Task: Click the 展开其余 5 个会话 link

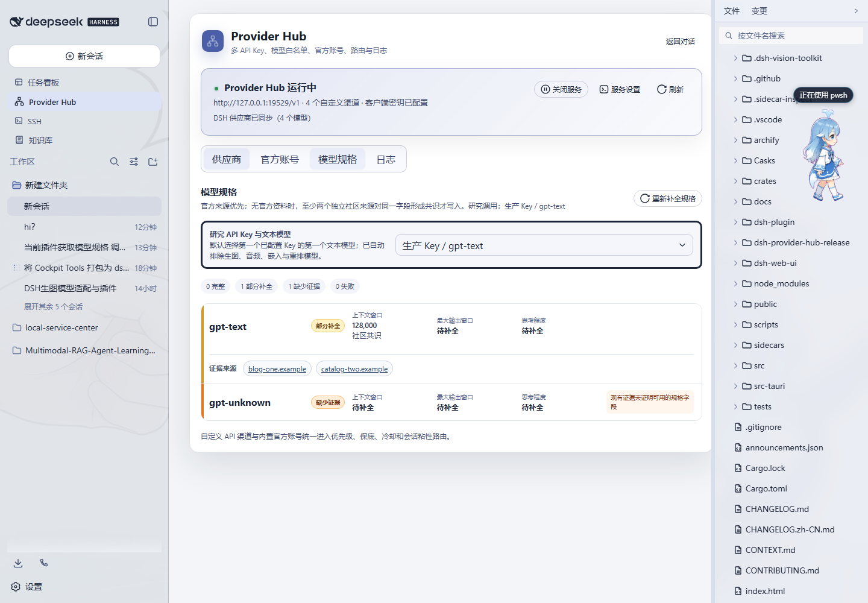Action: (53, 306)
